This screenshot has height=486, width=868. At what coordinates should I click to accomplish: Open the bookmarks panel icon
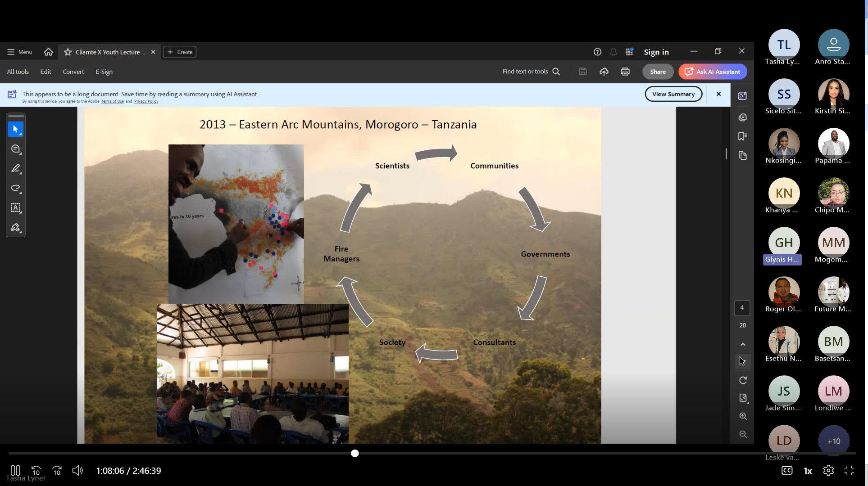742,136
